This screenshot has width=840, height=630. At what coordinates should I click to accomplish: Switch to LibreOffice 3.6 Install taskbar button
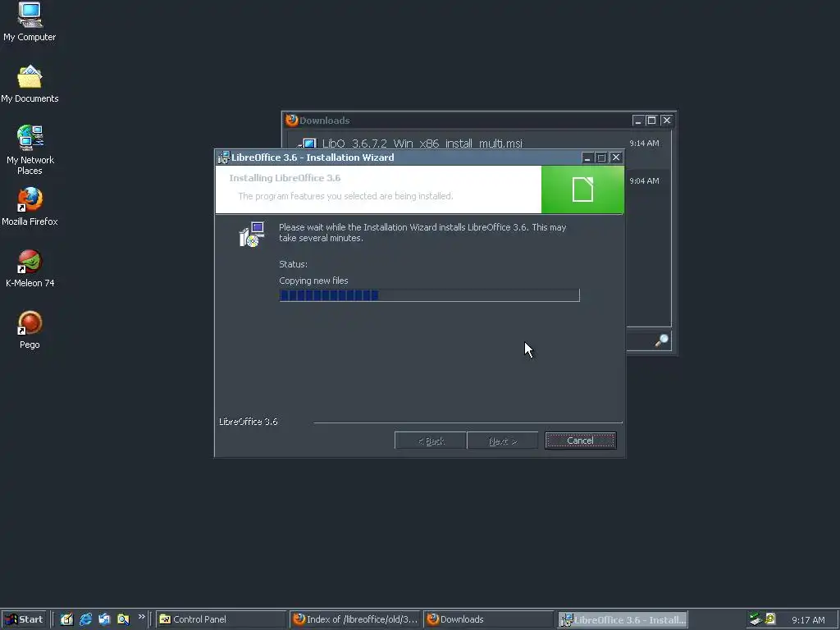pyautogui.click(x=623, y=619)
